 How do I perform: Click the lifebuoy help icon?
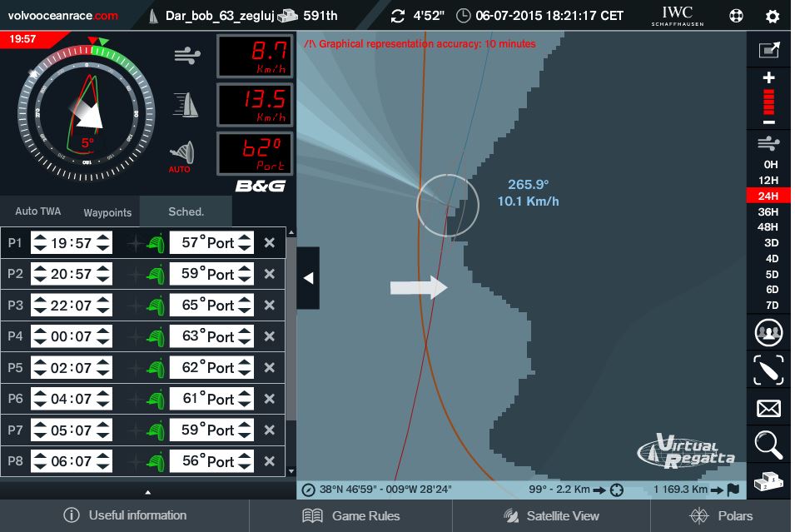(736, 16)
